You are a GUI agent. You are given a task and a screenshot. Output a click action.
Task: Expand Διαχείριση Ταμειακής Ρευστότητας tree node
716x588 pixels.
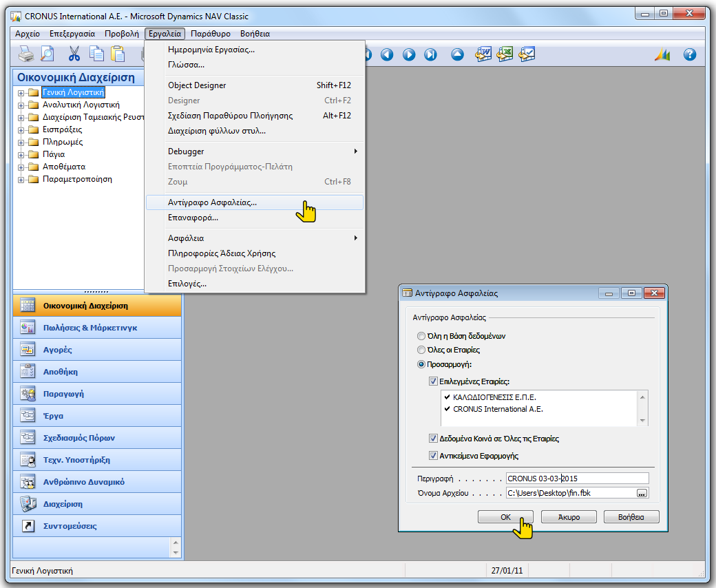coord(21,118)
